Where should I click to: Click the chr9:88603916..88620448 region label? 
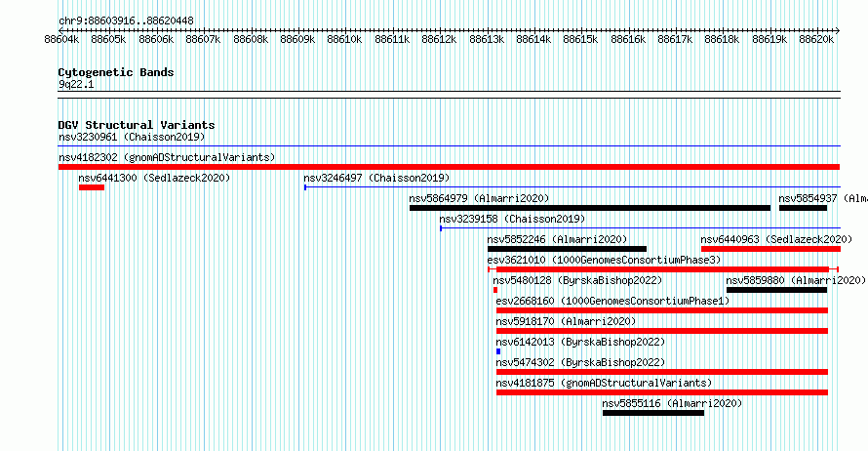pyautogui.click(x=126, y=21)
